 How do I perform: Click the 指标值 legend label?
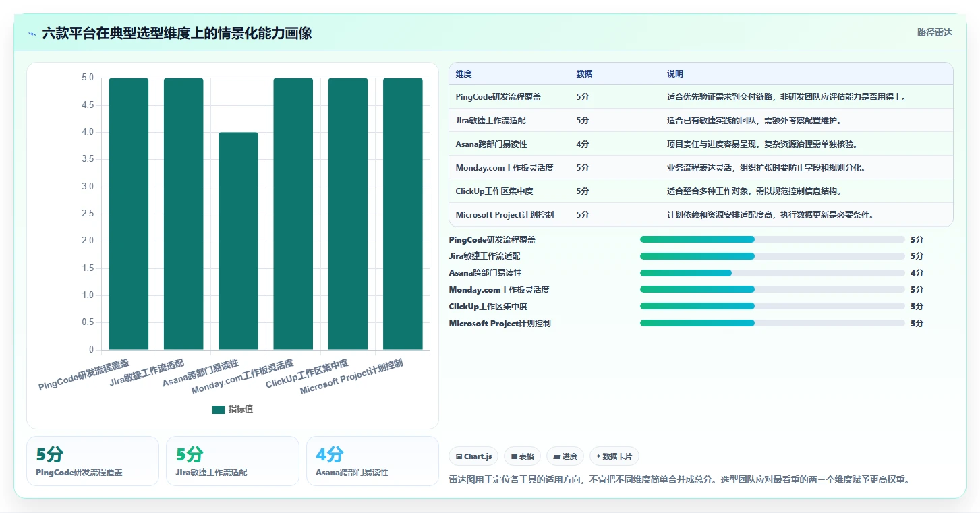[240, 409]
